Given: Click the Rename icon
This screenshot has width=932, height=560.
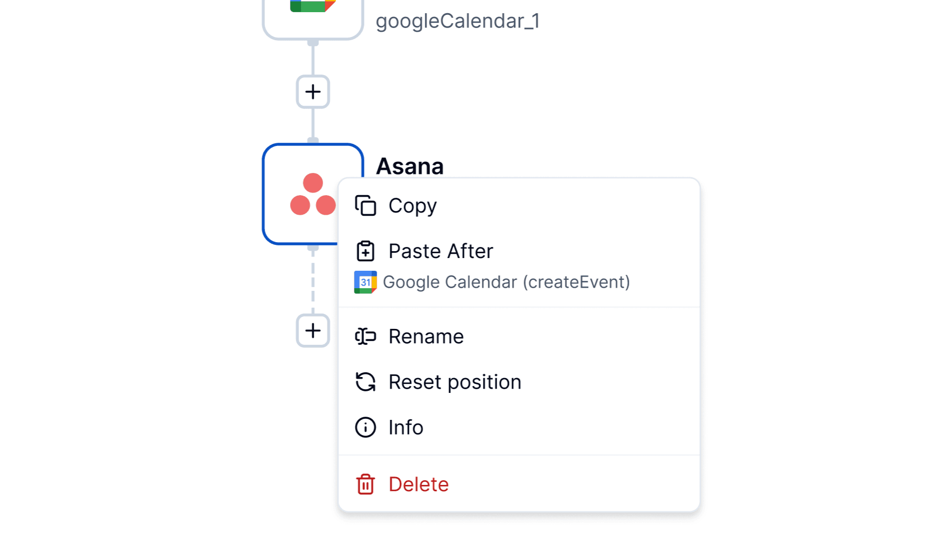Looking at the screenshot, I should point(366,336).
